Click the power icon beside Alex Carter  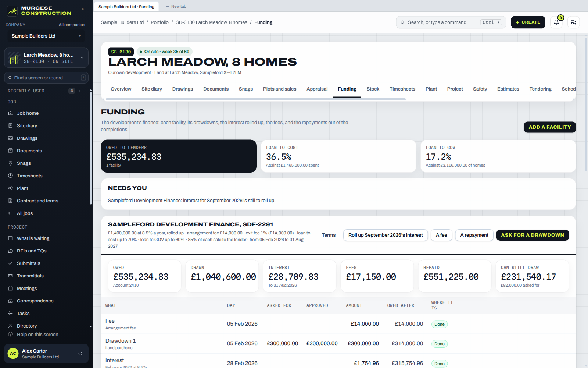pos(80,354)
